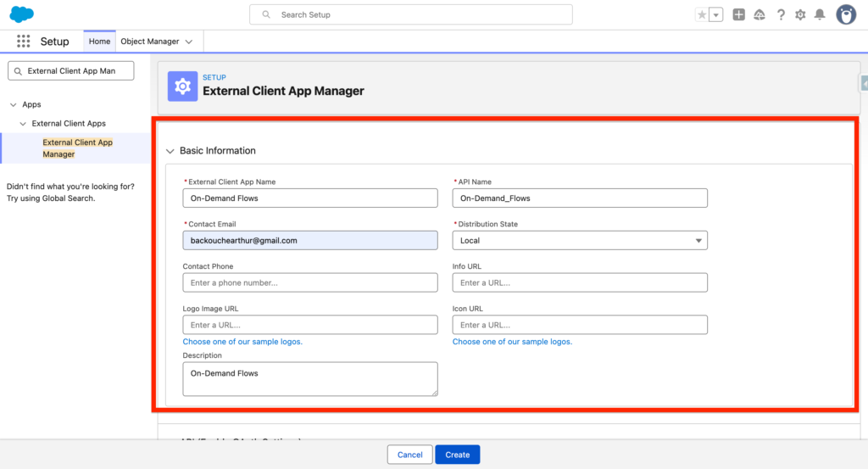Image resolution: width=868 pixels, height=469 pixels.
Task: Click the Salesforce cloud logo
Action: [22, 14]
